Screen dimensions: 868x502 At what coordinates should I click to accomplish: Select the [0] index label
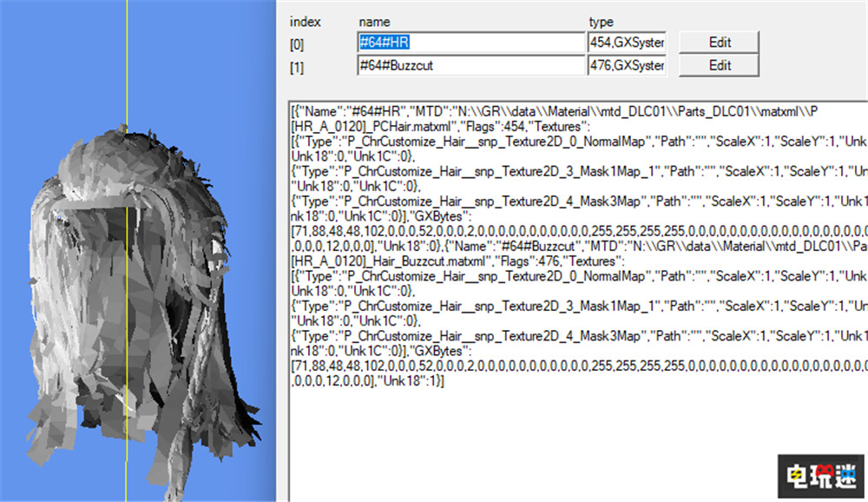point(299,43)
